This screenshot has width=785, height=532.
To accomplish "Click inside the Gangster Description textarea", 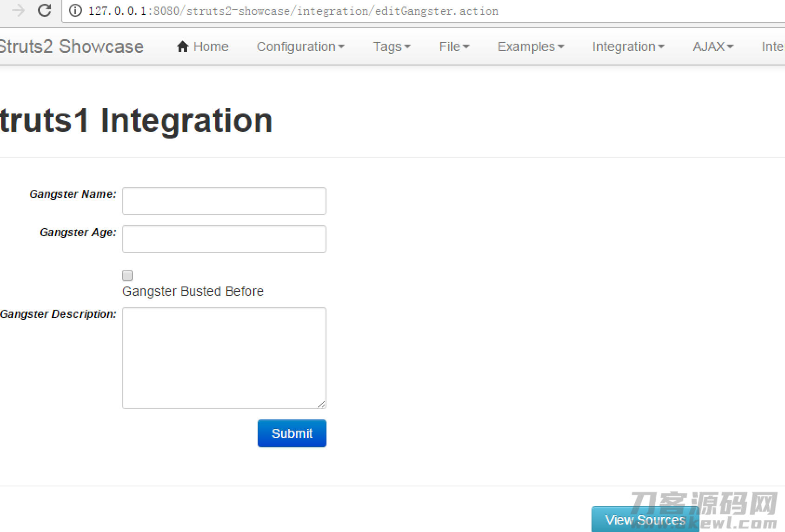I will (224, 358).
